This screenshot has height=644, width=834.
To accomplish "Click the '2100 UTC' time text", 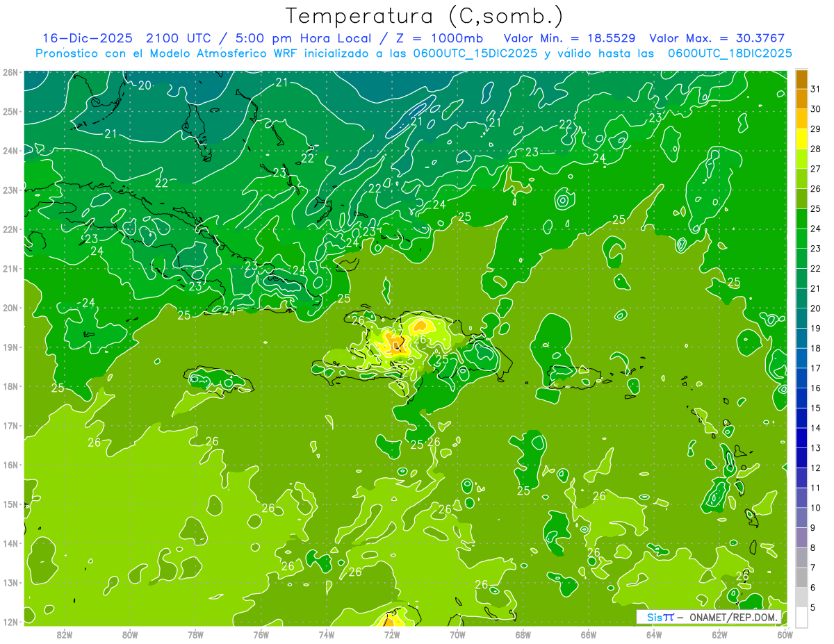I will (180, 38).
